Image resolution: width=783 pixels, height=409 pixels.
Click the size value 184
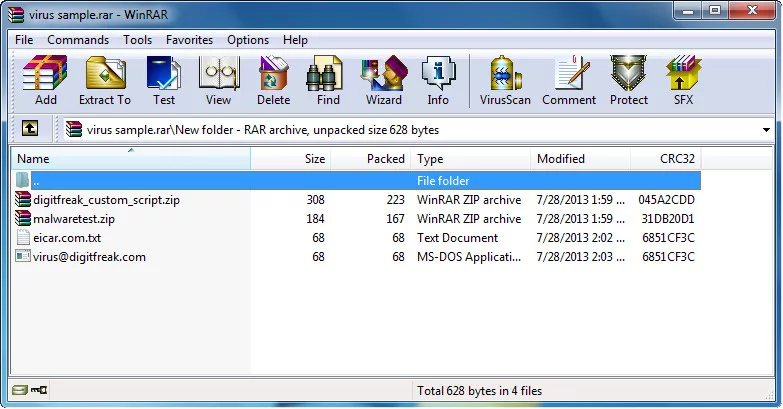pyautogui.click(x=315, y=218)
